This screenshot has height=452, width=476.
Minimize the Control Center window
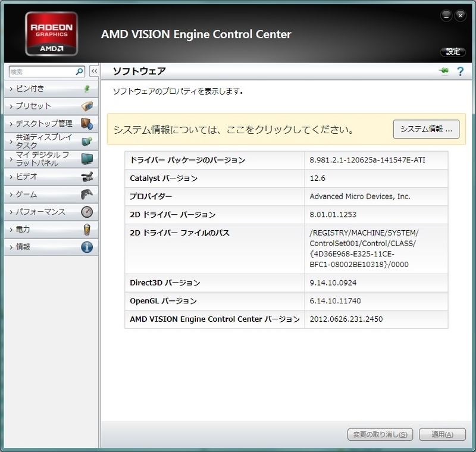(x=446, y=16)
